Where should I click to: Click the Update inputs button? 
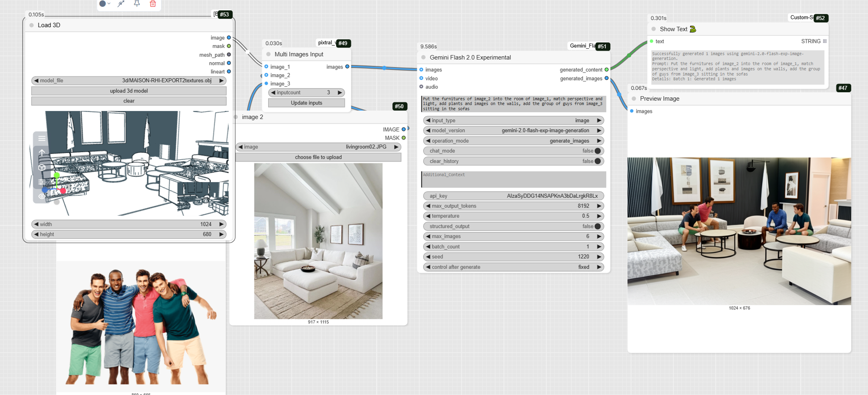306,103
